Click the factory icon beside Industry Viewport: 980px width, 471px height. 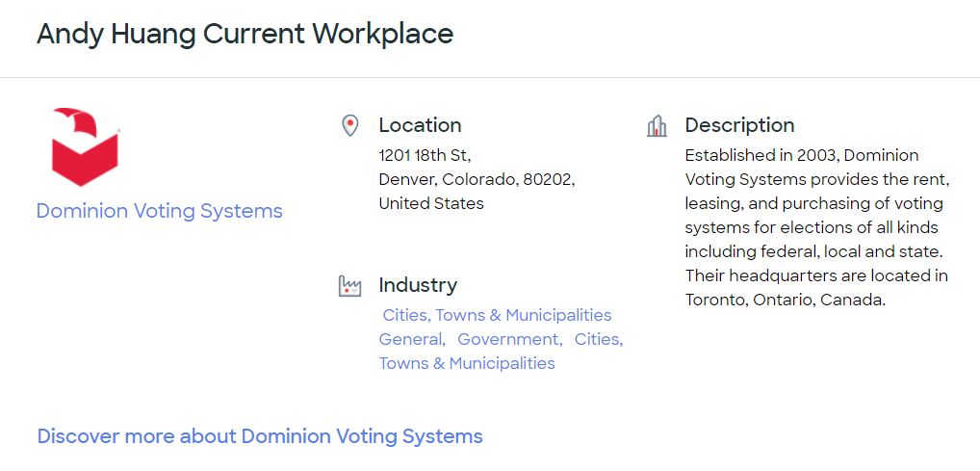349,286
